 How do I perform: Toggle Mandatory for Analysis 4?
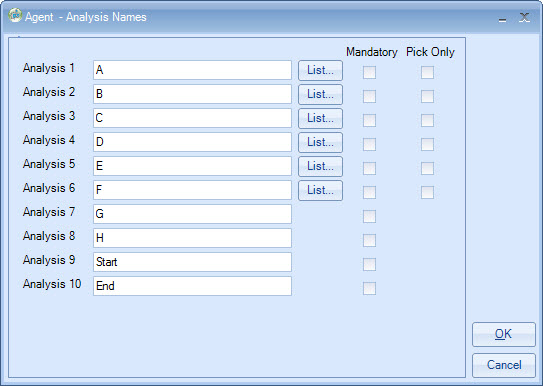[x=369, y=144]
